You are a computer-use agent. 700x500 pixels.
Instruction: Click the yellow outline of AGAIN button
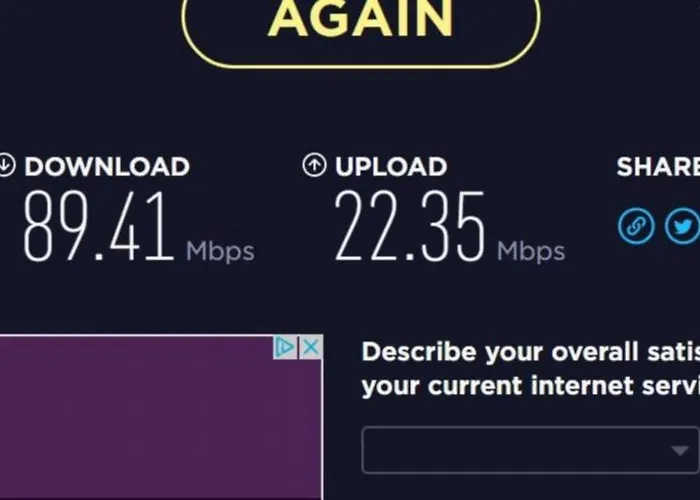pyautogui.click(x=361, y=67)
